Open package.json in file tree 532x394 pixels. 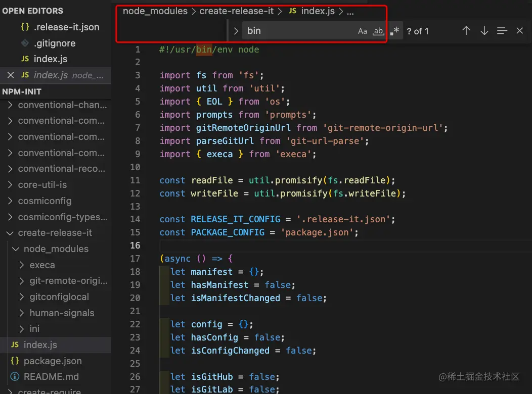pyautogui.click(x=53, y=361)
